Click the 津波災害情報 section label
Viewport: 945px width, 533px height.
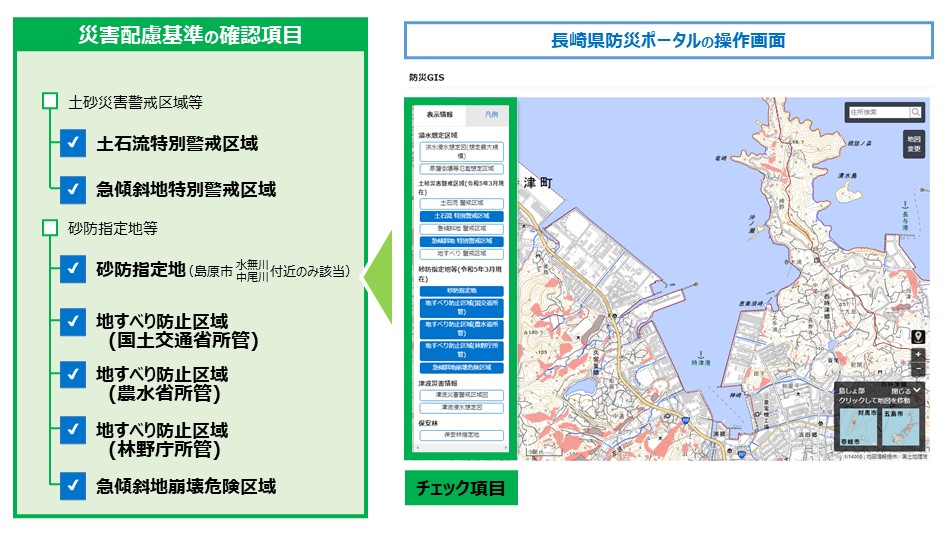pos(438,383)
